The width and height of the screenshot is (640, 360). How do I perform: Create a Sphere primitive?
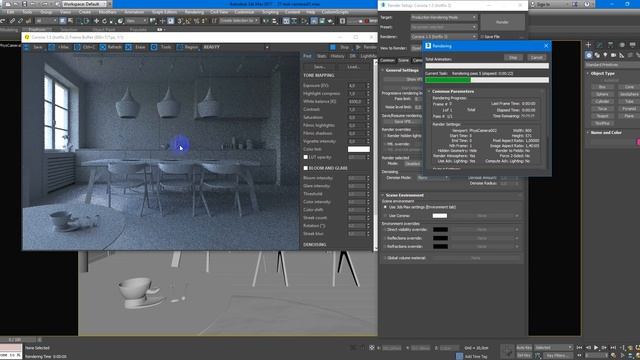[602, 94]
